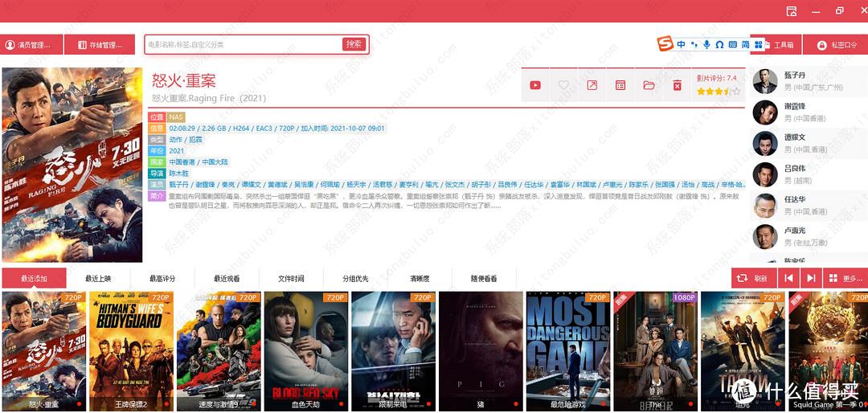Open Sogou soft keyboard icon

click(733, 44)
